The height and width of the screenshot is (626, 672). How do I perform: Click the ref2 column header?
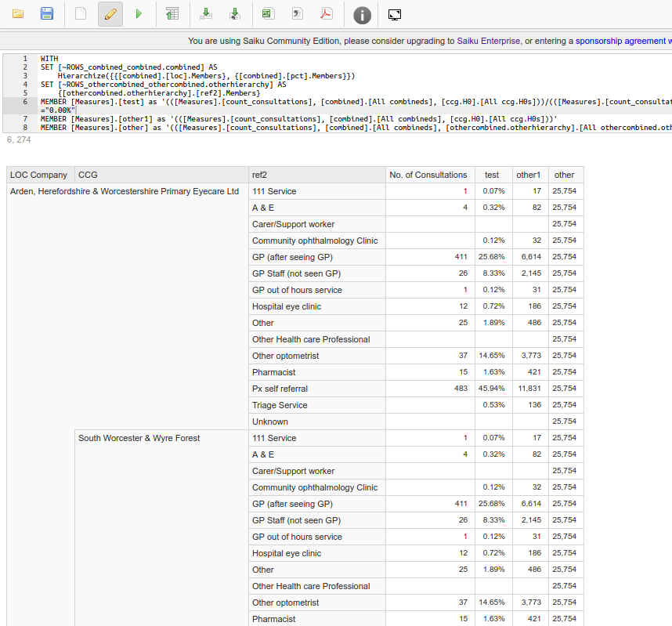pyautogui.click(x=317, y=175)
